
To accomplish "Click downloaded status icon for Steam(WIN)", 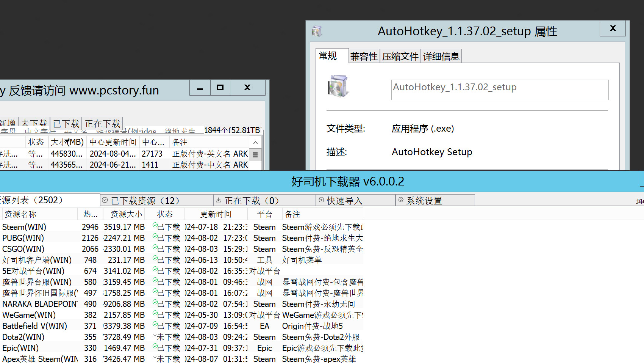I will [155, 226].
